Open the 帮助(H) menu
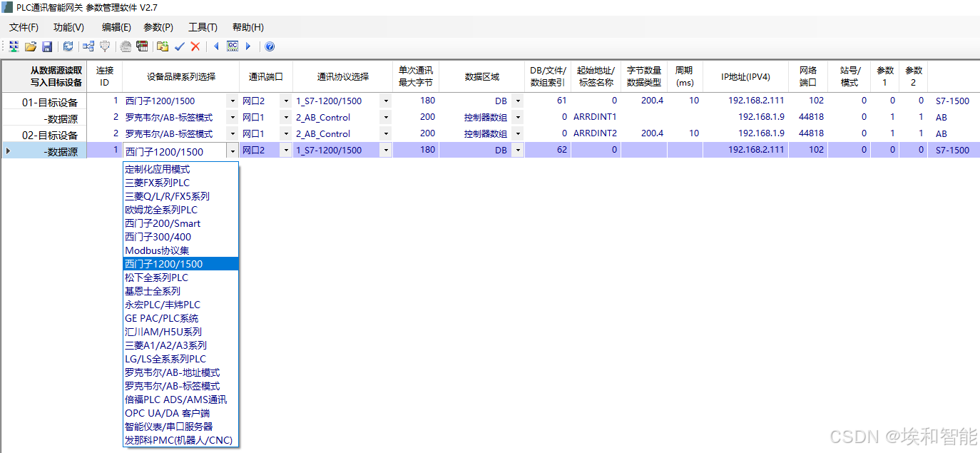Screen dimensions: 980x453 (247, 27)
